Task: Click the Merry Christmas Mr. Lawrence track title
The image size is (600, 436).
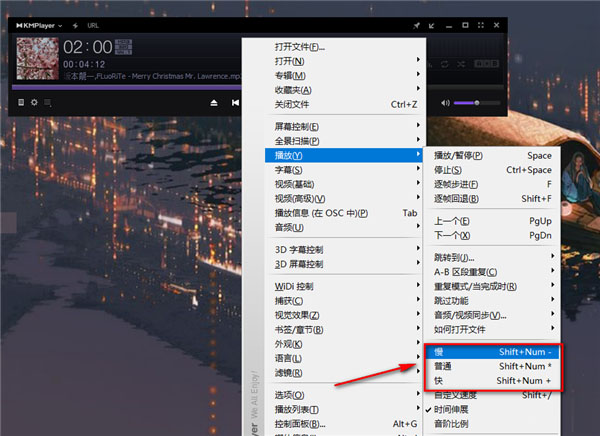Action: (153, 76)
